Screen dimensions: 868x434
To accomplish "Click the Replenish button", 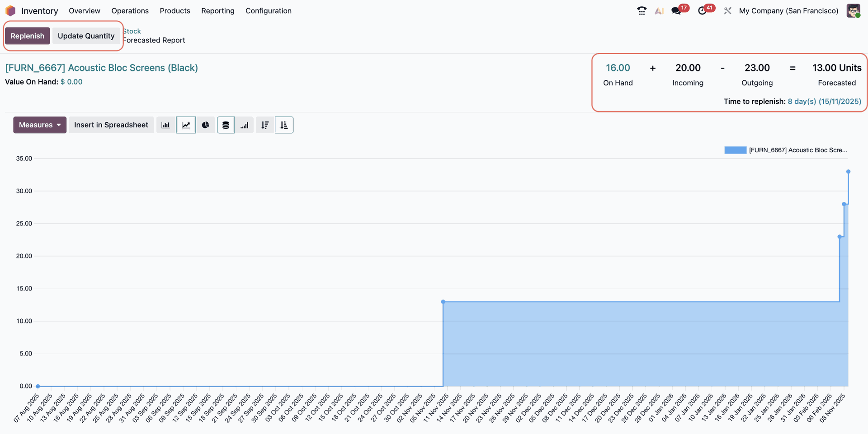I will tap(28, 36).
